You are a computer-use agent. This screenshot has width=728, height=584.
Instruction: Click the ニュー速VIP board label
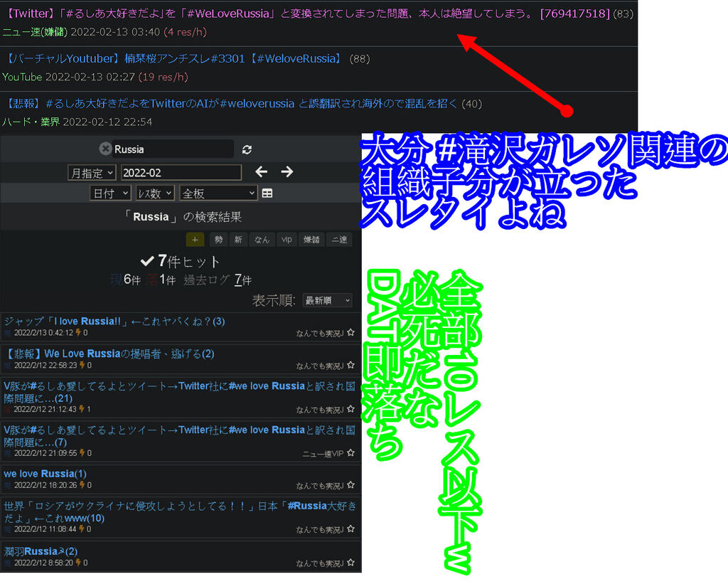[x=323, y=453]
